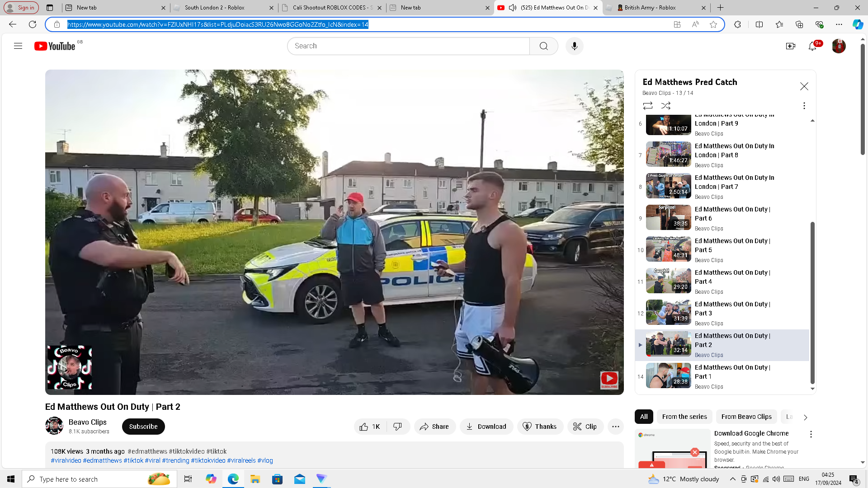868x488 pixels.
Task: Dislike the video with thumbs down
Action: 398,427
